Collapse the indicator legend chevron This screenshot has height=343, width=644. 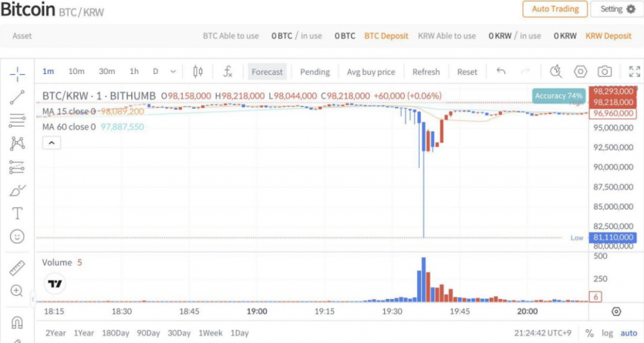(x=52, y=143)
